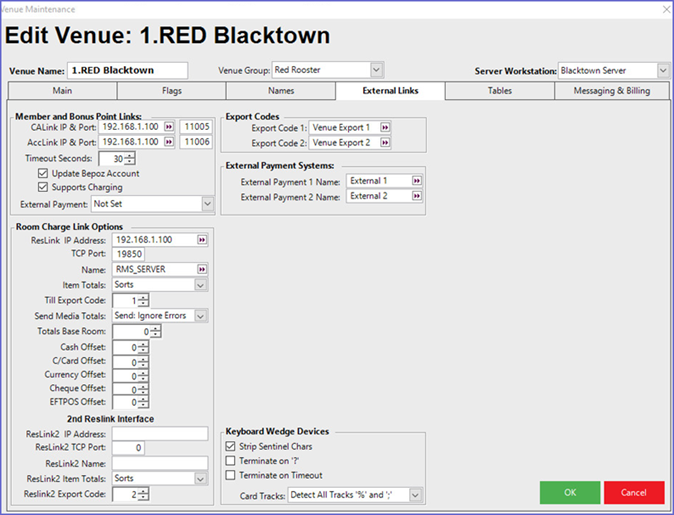Switch to the Main tab
674x515 pixels.
(x=62, y=91)
